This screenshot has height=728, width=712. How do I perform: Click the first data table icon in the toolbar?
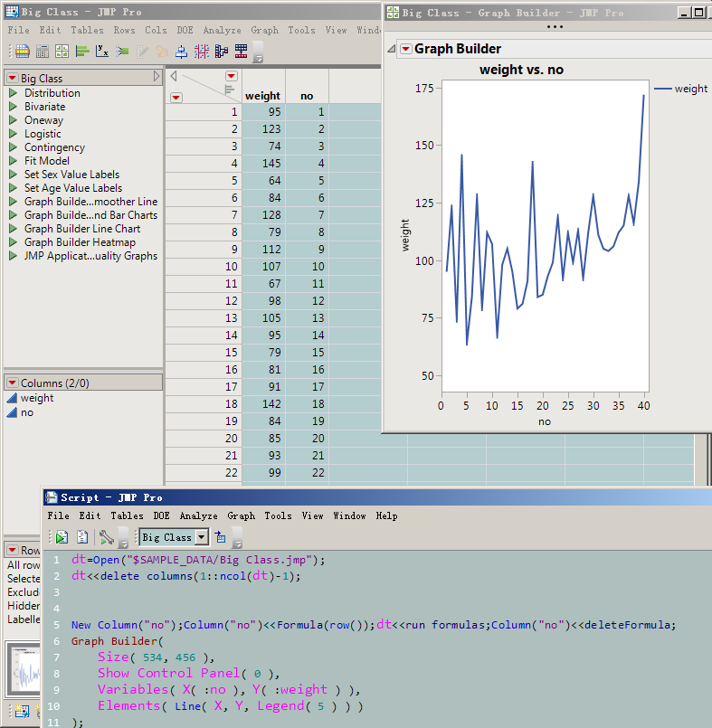[22, 52]
